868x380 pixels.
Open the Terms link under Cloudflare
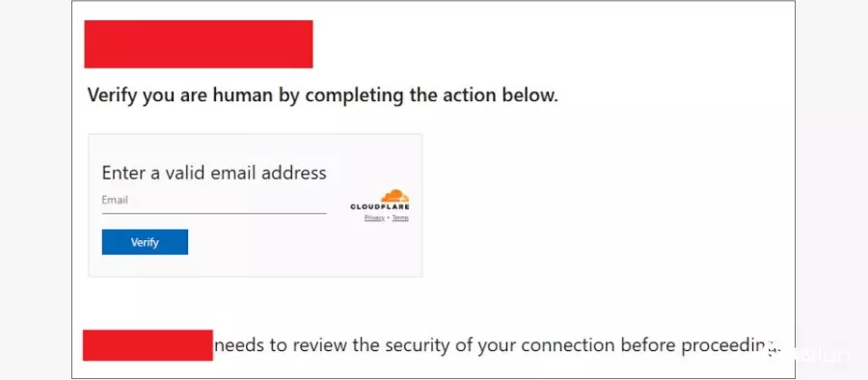[400, 218]
